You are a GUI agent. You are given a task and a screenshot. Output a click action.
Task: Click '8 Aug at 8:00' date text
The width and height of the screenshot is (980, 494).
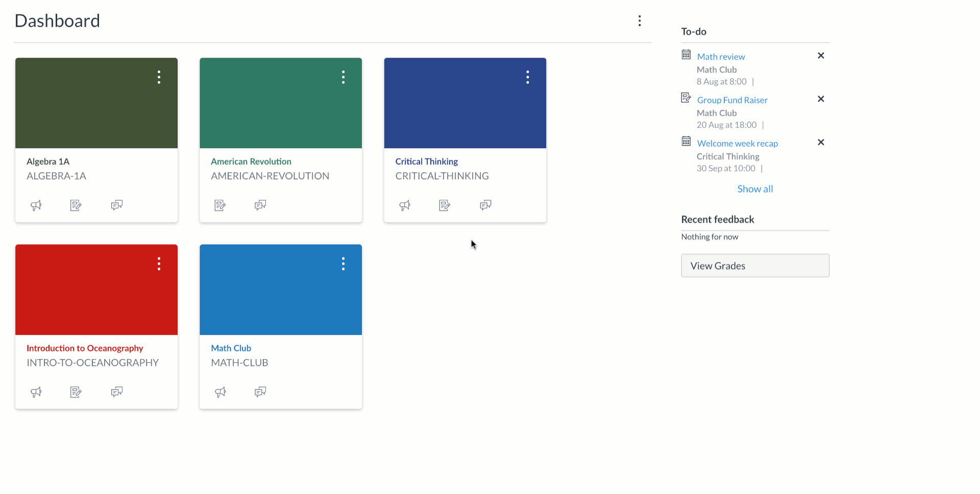point(722,82)
